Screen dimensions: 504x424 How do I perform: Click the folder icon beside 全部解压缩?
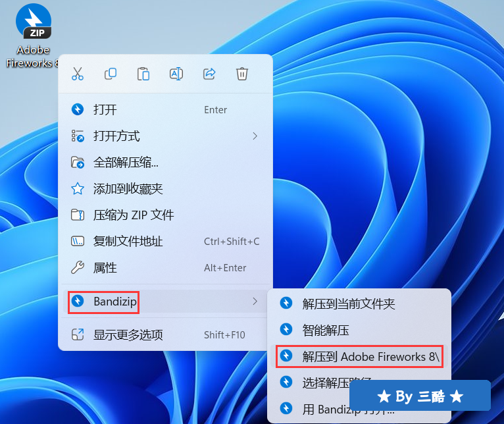point(78,163)
